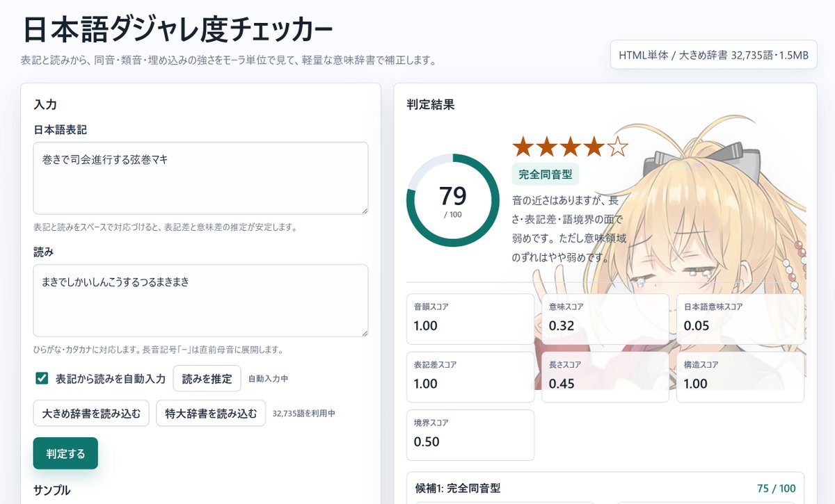The width and height of the screenshot is (835, 504).
Task: Click the 79 / 100 score ring
Action: tap(453, 200)
